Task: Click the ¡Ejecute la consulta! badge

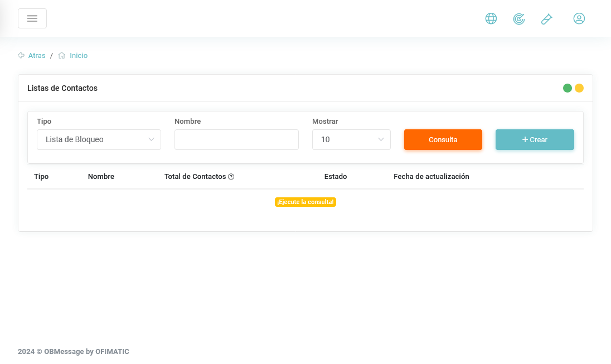Action: tap(305, 202)
